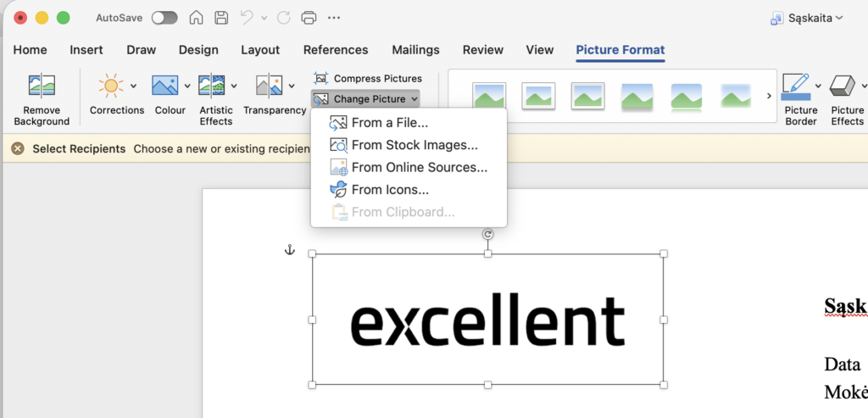Click the Colour picture icon
This screenshot has height=418, width=868.
165,86
